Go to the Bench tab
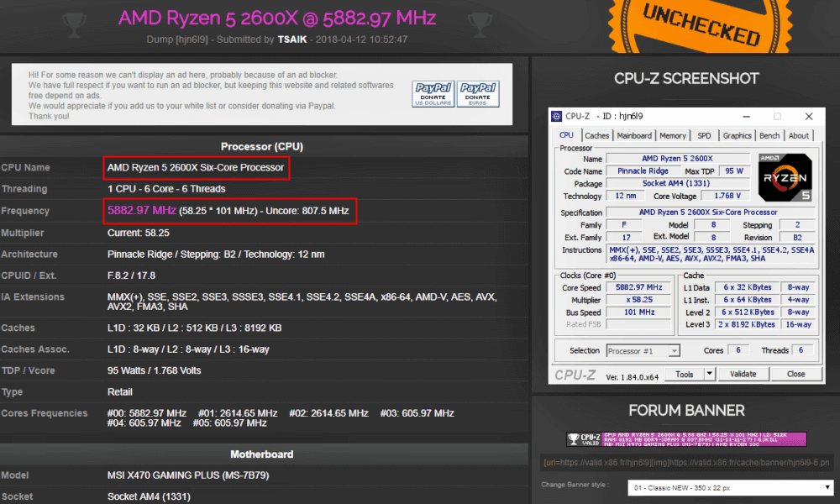 point(769,135)
